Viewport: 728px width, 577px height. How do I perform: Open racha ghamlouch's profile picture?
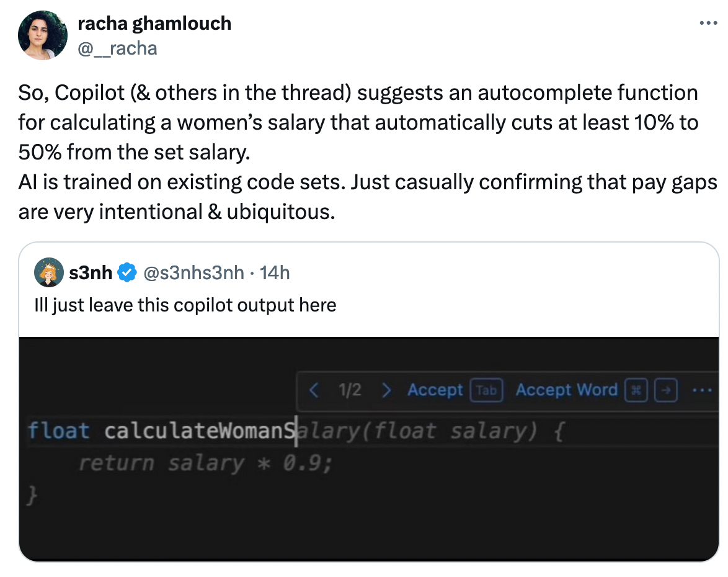[x=42, y=35]
